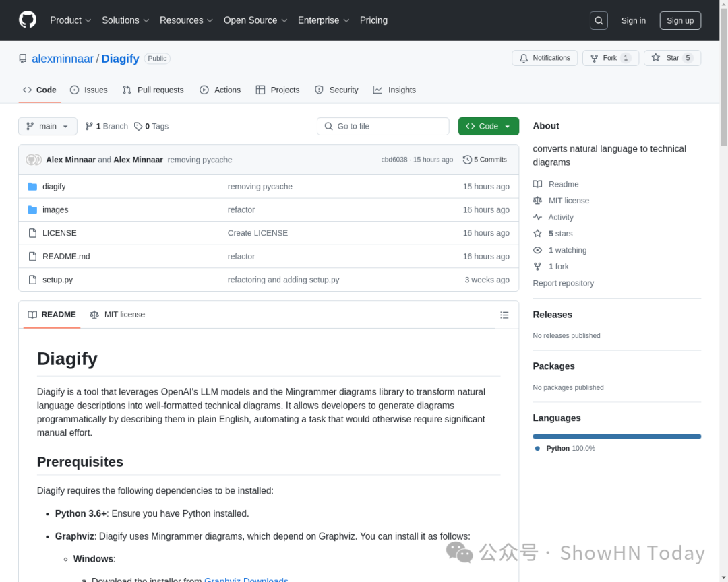Click the eye icon next to 1 watching
This screenshot has width=728, height=582.
537,250
